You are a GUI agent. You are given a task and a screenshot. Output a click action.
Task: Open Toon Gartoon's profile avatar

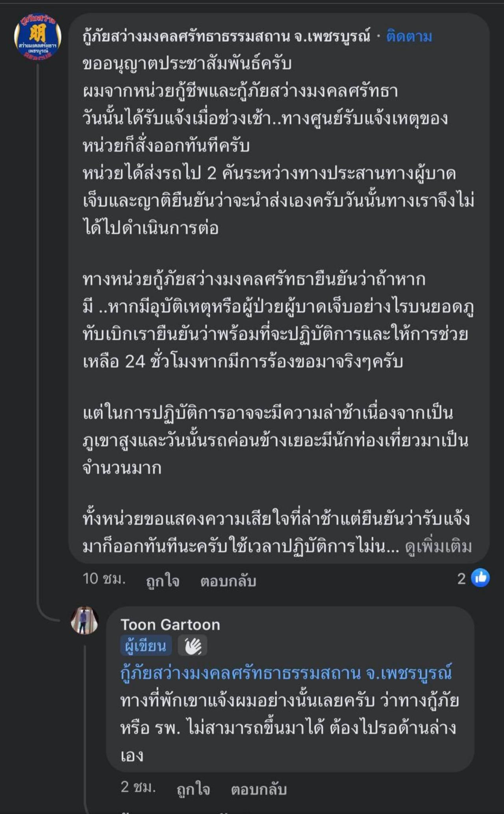click(x=84, y=621)
